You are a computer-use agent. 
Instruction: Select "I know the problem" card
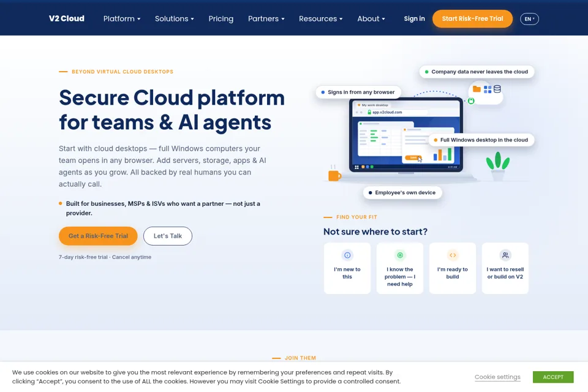coord(400,268)
